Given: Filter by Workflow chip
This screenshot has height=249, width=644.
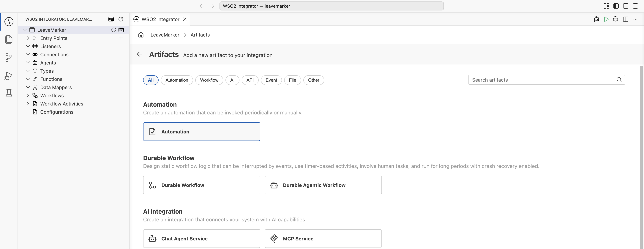Looking at the screenshot, I should pyautogui.click(x=209, y=80).
